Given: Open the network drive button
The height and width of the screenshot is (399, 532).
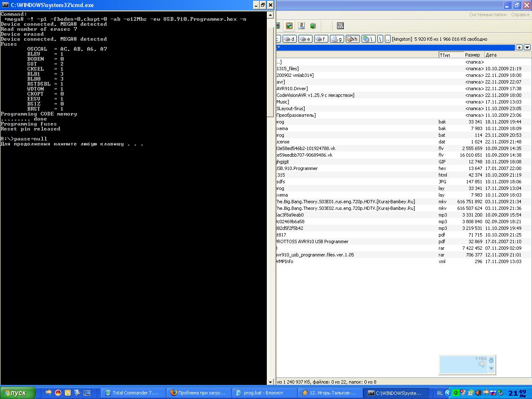Looking at the screenshot, I should (368, 39).
